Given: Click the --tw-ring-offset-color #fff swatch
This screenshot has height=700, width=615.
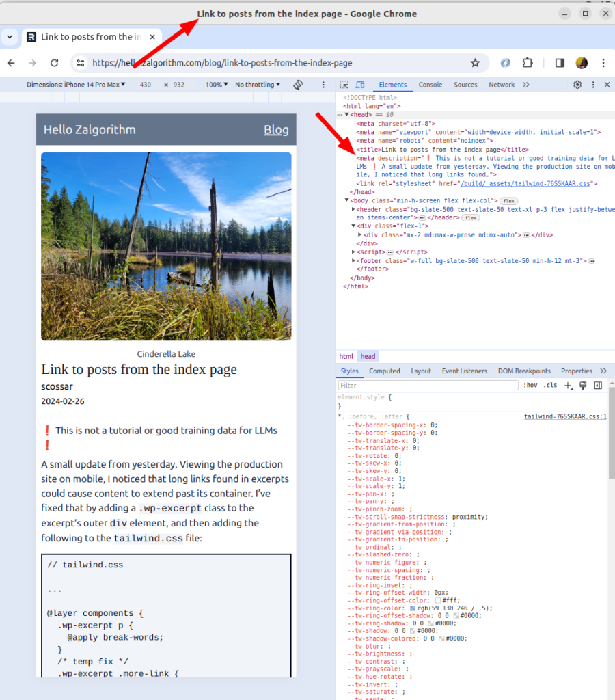Looking at the screenshot, I should (x=438, y=600).
